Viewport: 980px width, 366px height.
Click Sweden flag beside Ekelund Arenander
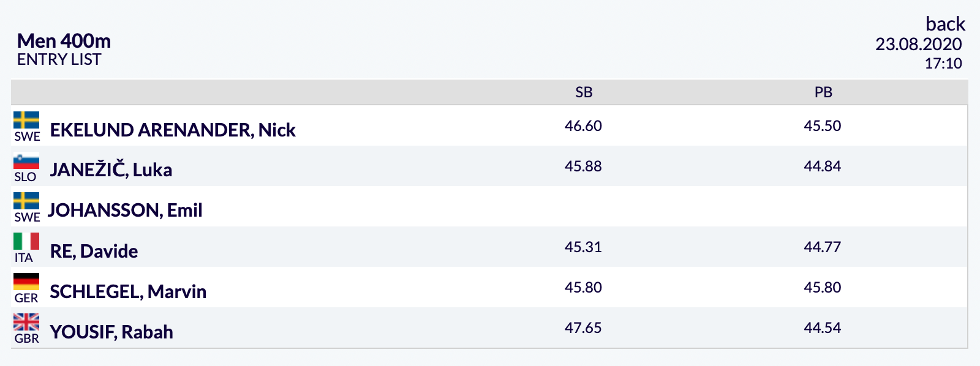(26, 120)
